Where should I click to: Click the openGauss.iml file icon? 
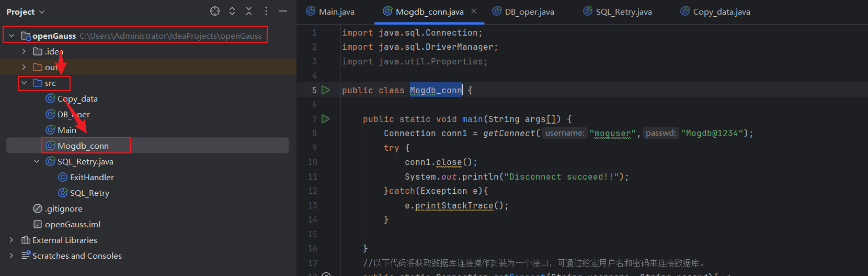pyautogui.click(x=38, y=224)
